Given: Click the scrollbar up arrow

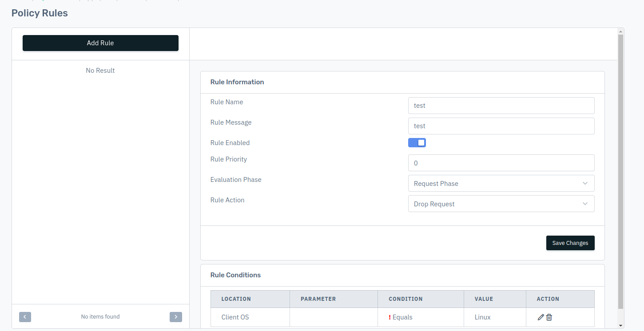Looking at the screenshot, I should (620, 31).
